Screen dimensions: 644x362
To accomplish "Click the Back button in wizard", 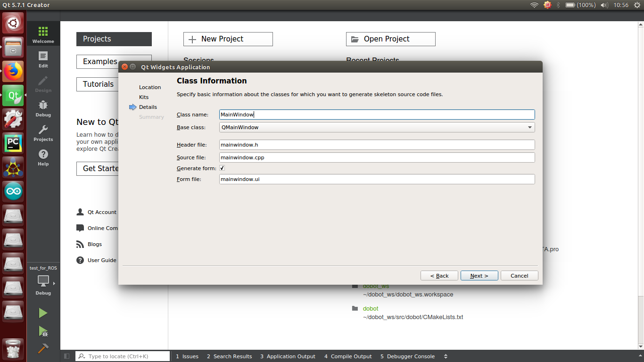I will (x=439, y=276).
